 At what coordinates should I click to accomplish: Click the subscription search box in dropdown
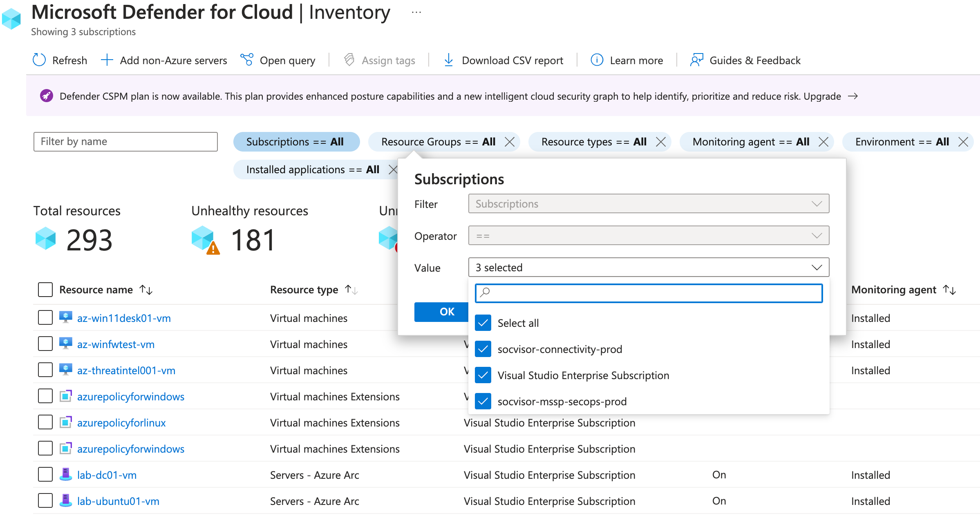coord(649,293)
